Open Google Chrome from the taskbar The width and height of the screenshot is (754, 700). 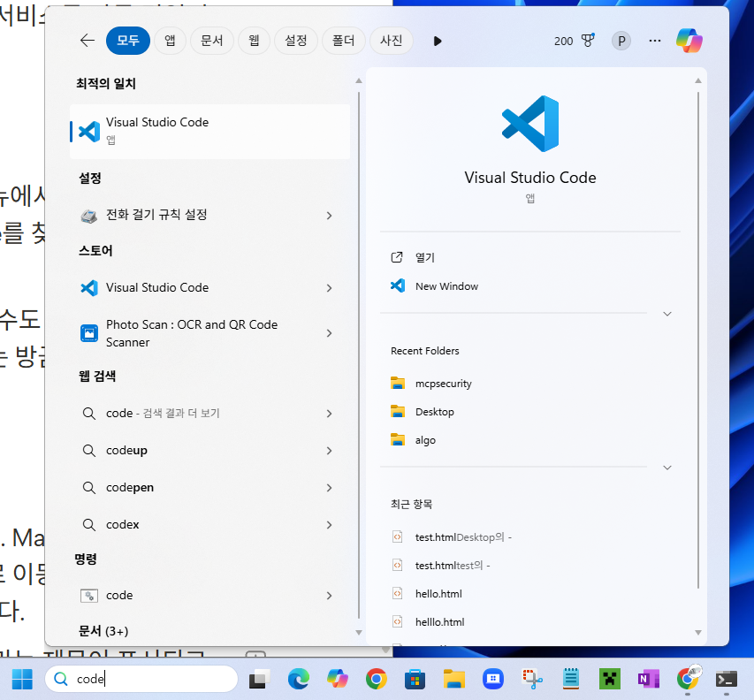click(377, 679)
